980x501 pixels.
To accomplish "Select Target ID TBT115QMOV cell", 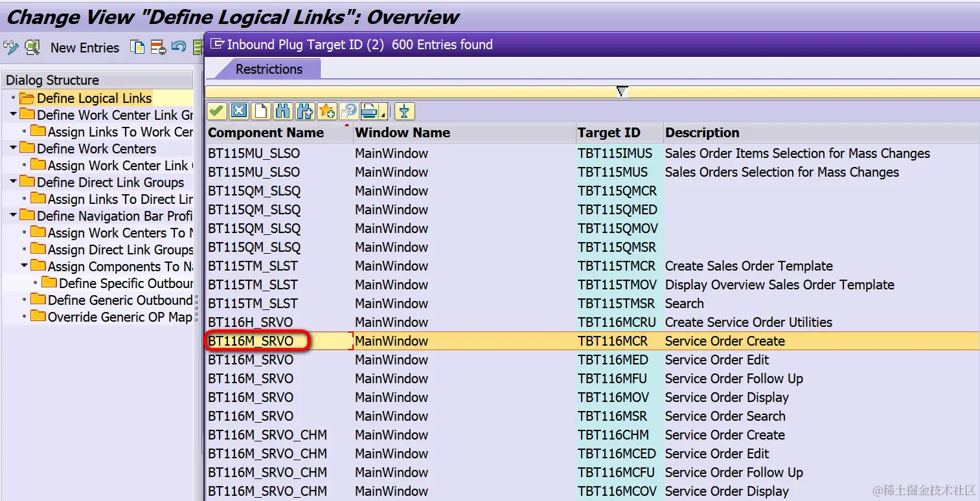I will pyautogui.click(x=619, y=228).
